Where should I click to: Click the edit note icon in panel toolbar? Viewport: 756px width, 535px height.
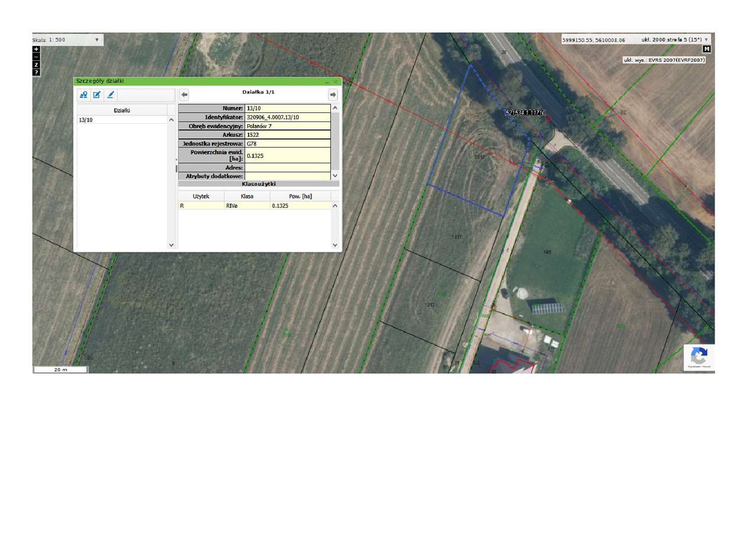(x=97, y=95)
